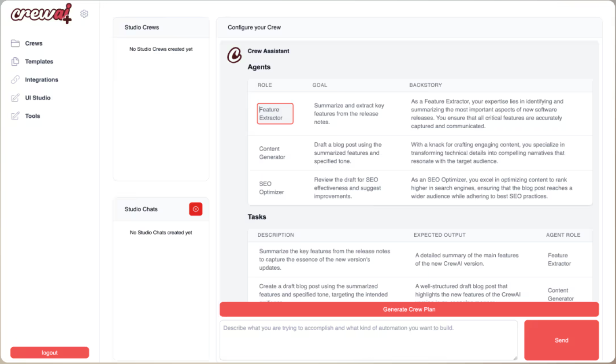The image size is (616, 364).
Task: Click the Integrations link icon
Action: 15,79
